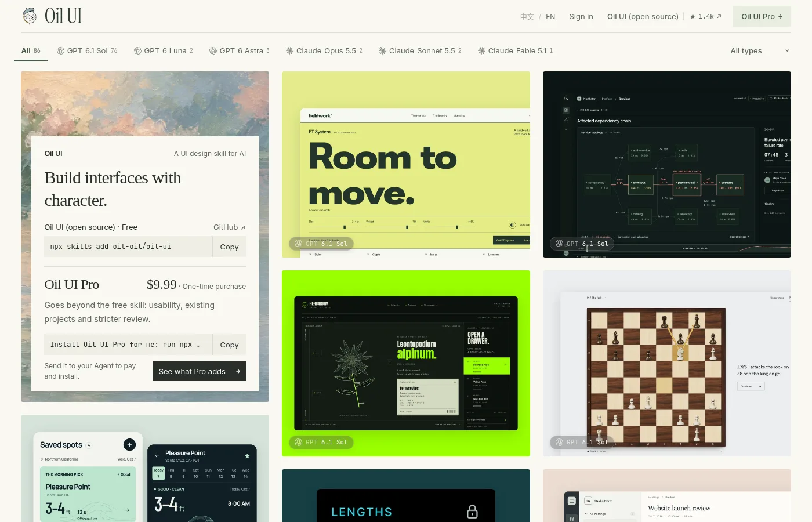Screen dimensions: 812x522
Task: Filter by GPT 6.1 Sol tab
Action: coord(87,51)
